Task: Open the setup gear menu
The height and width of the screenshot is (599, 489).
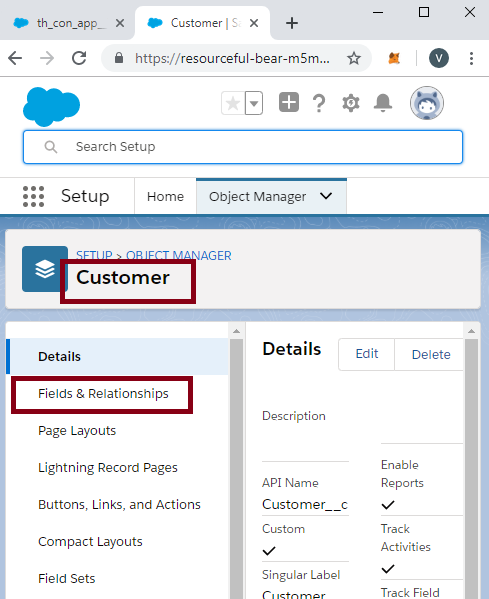Action: [351, 103]
